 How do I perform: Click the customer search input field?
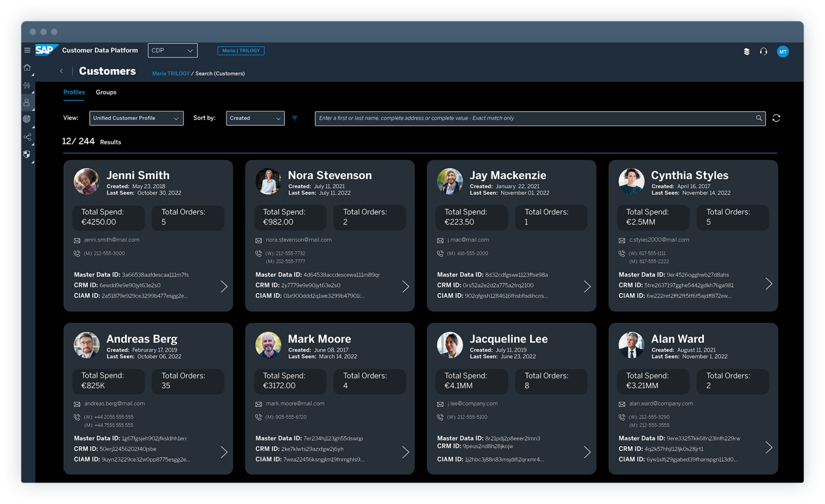pos(535,118)
